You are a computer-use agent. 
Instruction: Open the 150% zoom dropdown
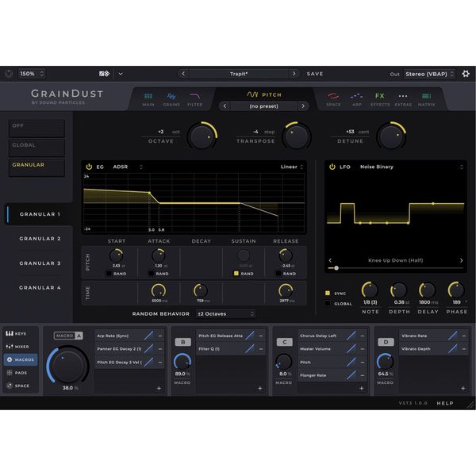(32, 74)
